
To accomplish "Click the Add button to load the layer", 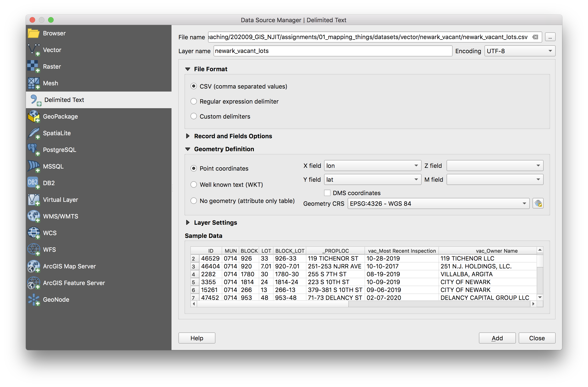I will coord(497,338).
